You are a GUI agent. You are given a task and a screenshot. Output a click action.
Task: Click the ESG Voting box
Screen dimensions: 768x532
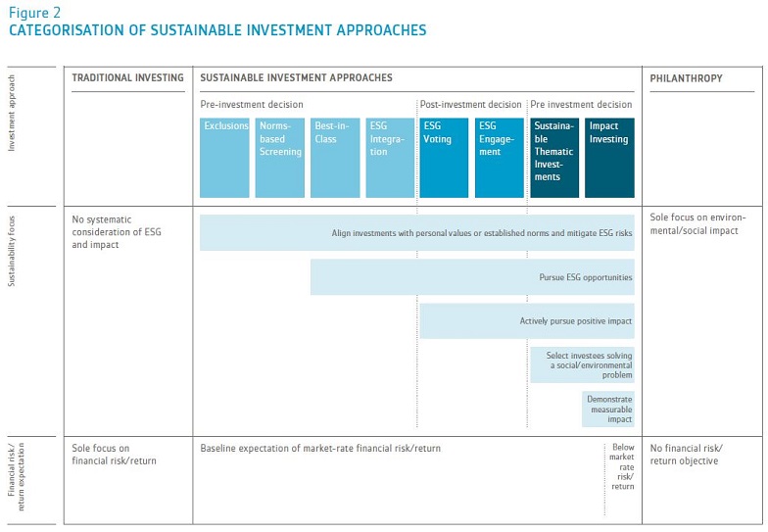point(444,158)
